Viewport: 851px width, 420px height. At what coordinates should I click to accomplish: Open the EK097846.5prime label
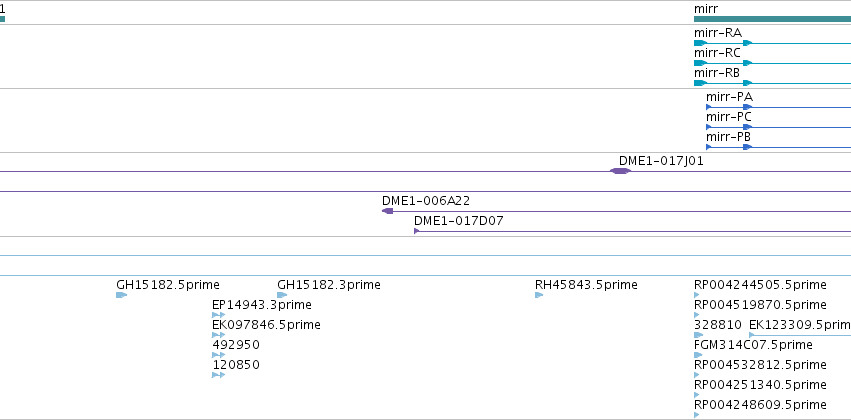point(266,324)
